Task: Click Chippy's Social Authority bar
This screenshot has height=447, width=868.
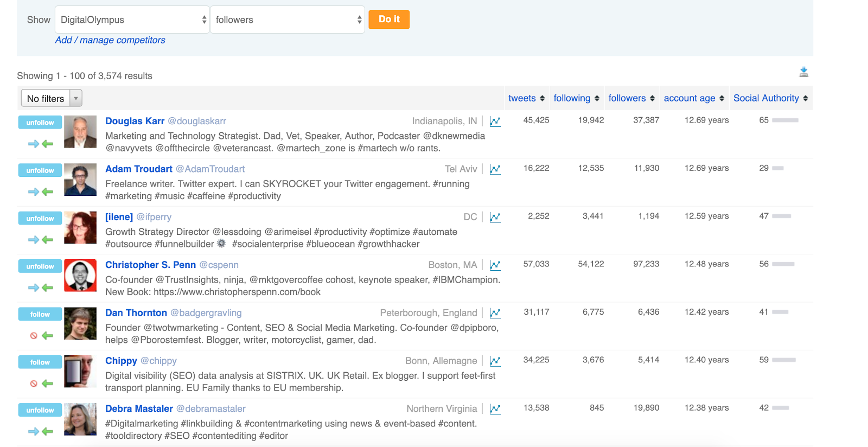Action: click(x=784, y=360)
